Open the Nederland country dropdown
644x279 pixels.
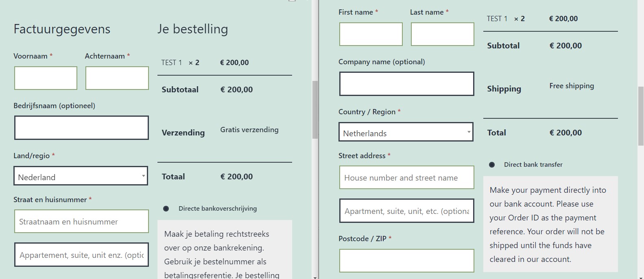(x=81, y=176)
